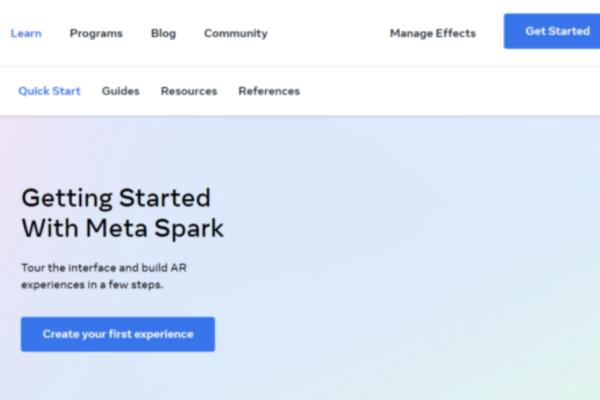Open the Learn section in top navigation
The width and height of the screenshot is (600, 400).
[x=26, y=33]
